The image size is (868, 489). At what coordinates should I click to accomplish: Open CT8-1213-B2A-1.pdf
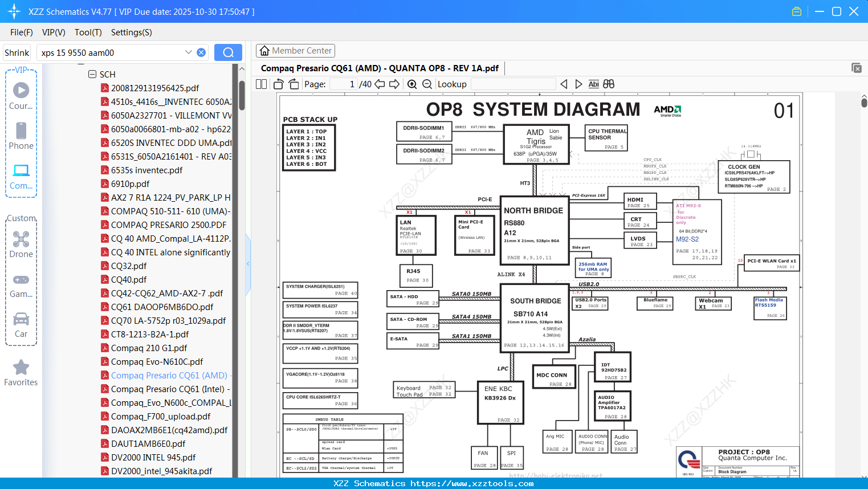pos(150,335)
